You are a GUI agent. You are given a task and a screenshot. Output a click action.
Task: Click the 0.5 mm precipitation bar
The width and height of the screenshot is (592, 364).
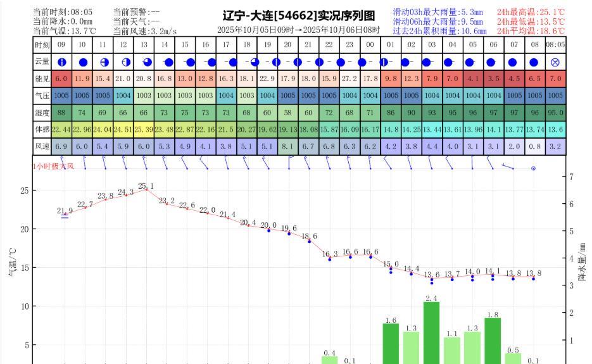(x=513, y=359)
